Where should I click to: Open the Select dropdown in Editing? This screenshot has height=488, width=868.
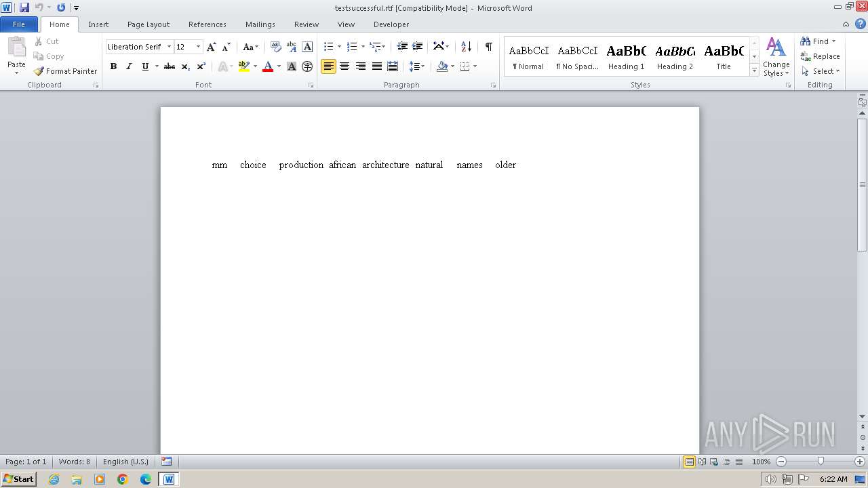point(821,71)
